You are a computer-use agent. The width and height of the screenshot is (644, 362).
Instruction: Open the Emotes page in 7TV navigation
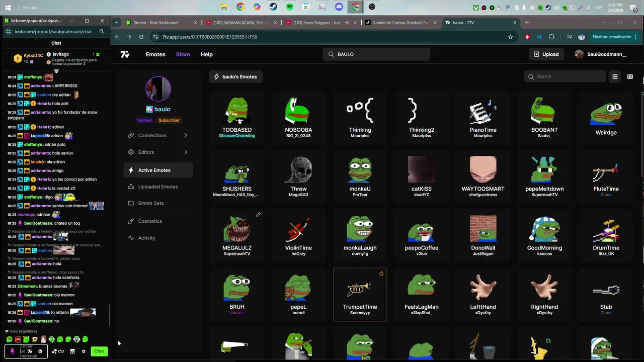pos(155,54)
